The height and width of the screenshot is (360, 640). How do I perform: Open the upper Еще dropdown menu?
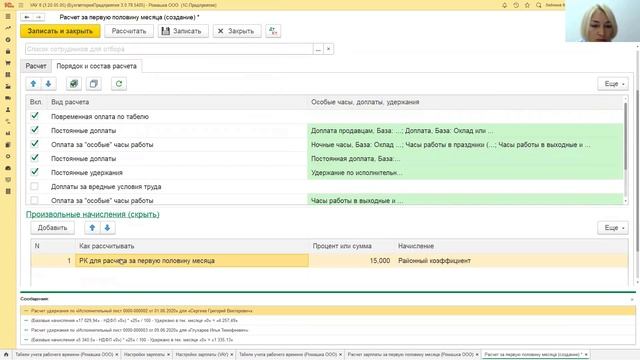[613, 84]
